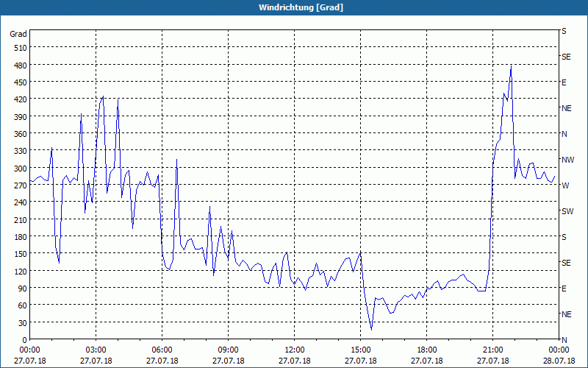
Task: Click the 27.07.18 date under 12:00
Action: 295,361
